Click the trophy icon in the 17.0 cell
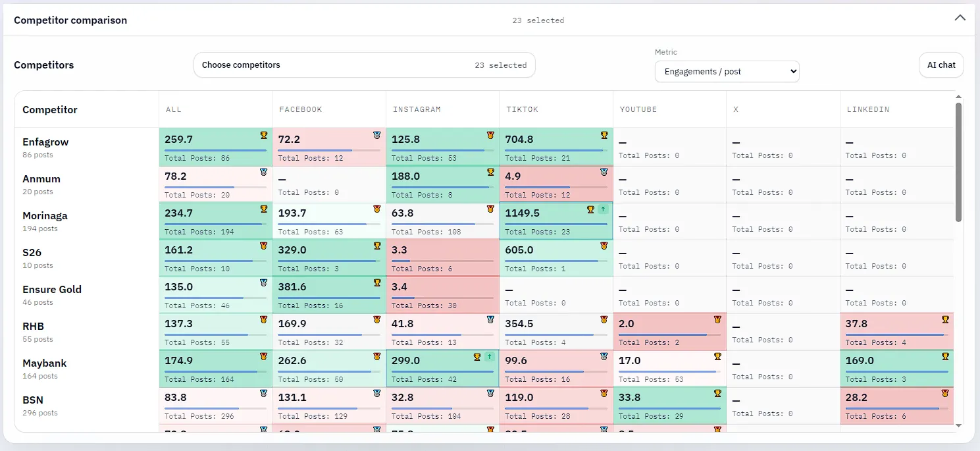 (717, 356)
